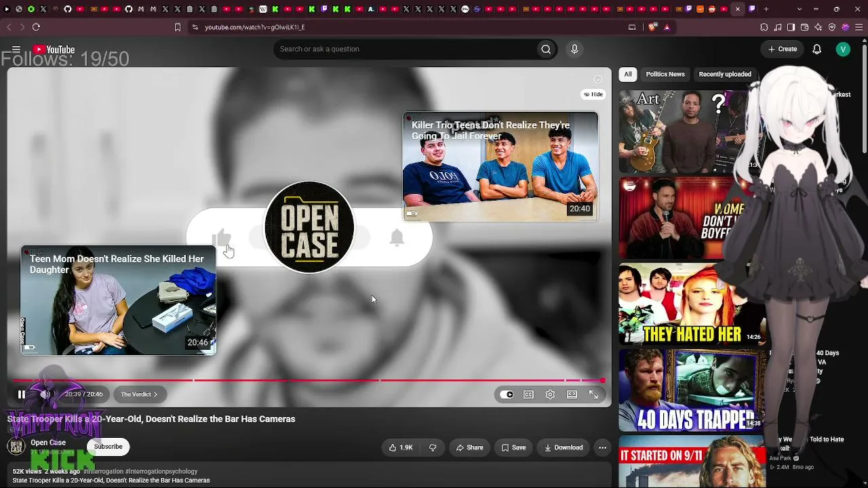
Task: Select the All filter chip
Action: [x=628, y=74]
